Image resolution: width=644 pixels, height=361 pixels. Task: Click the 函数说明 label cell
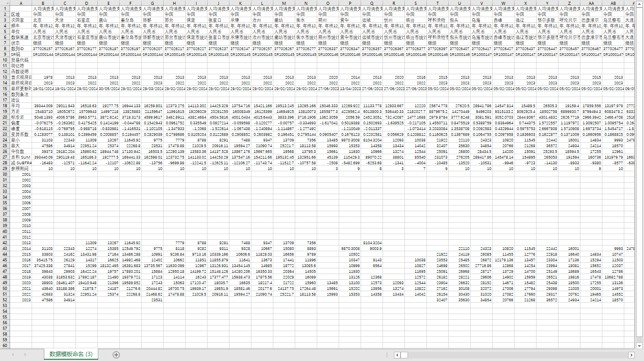click(21, 72)
